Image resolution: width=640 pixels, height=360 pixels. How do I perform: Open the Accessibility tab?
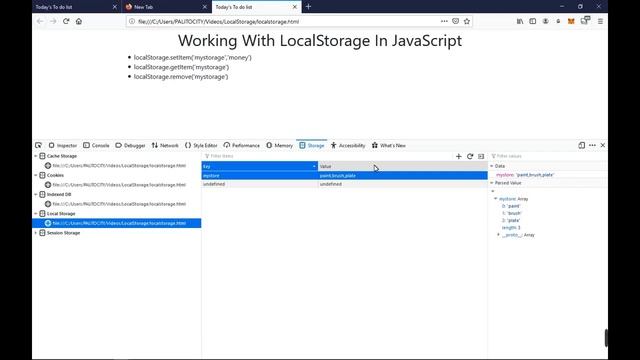pyautogui.click(x=348, y=145)
